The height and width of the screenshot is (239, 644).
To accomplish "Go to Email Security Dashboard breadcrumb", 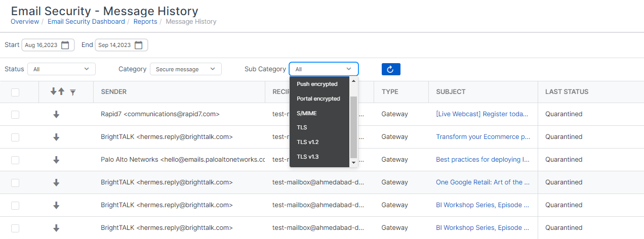I will coord(86,22).
